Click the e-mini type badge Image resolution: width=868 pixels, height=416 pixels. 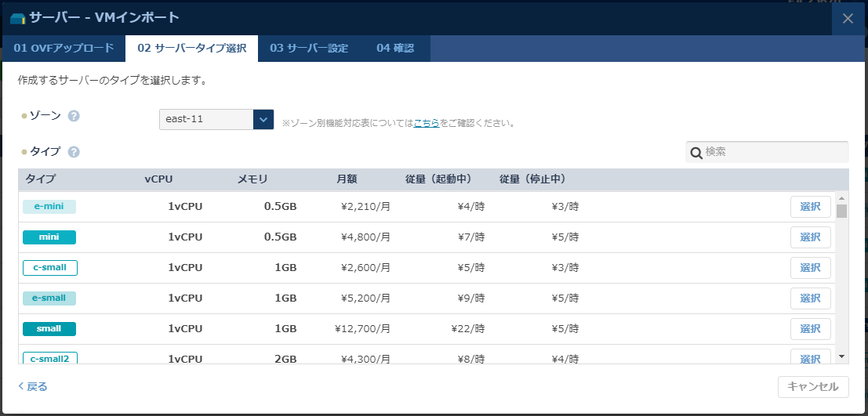pyautogui.click(x=49, y=207)
